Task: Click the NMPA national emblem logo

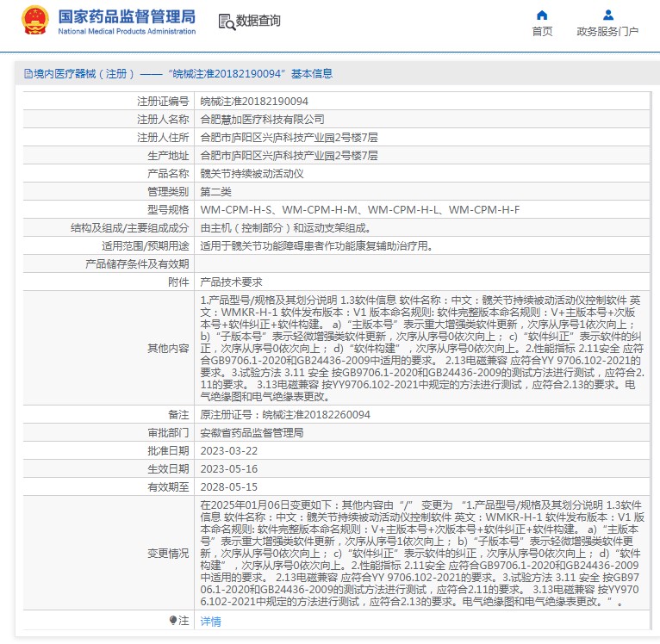Action: tap(35, 21)
